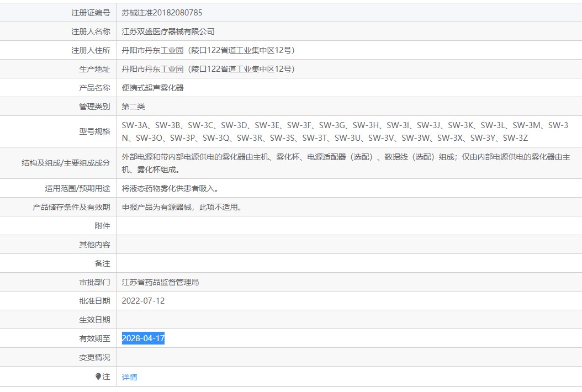Click the 其他内容 row label
This screenshot has height=392, width=582.
pos(94,245)
